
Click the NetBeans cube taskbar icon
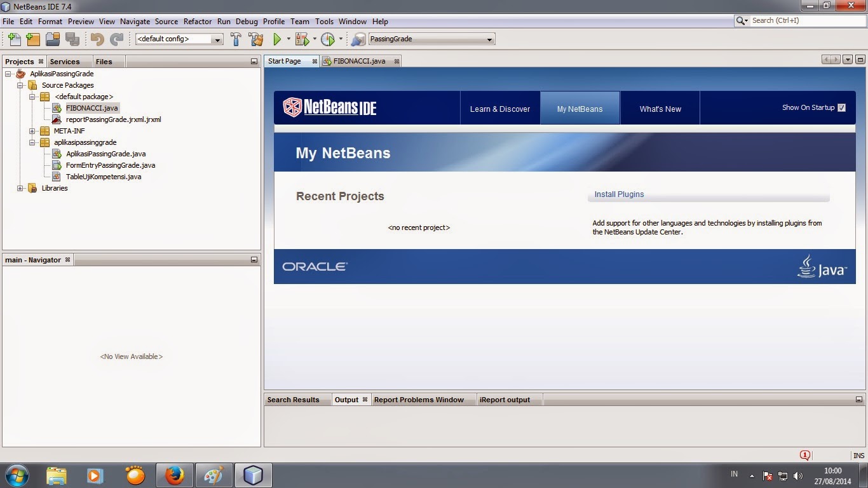tap(253, 475)
